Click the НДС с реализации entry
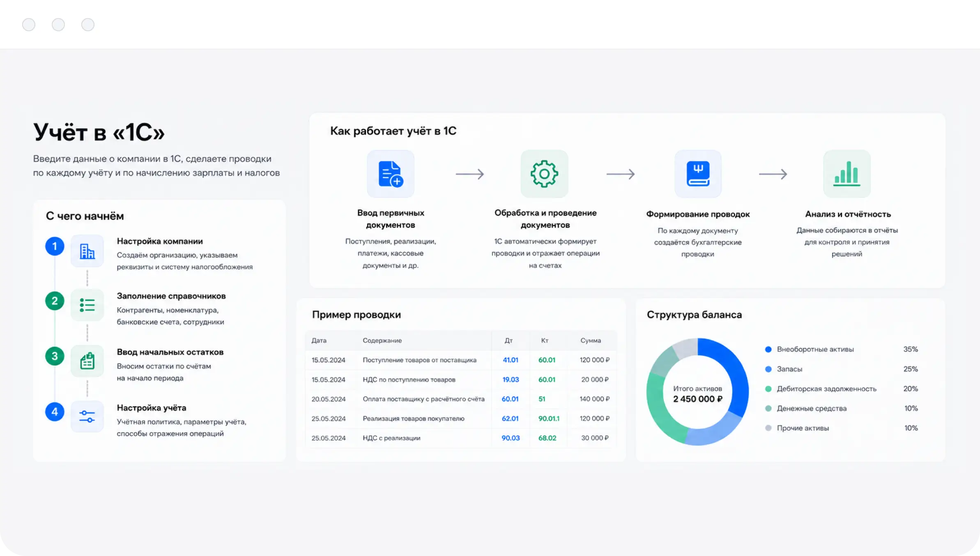The width and height of the screenshot is (980, 556). 391,438
